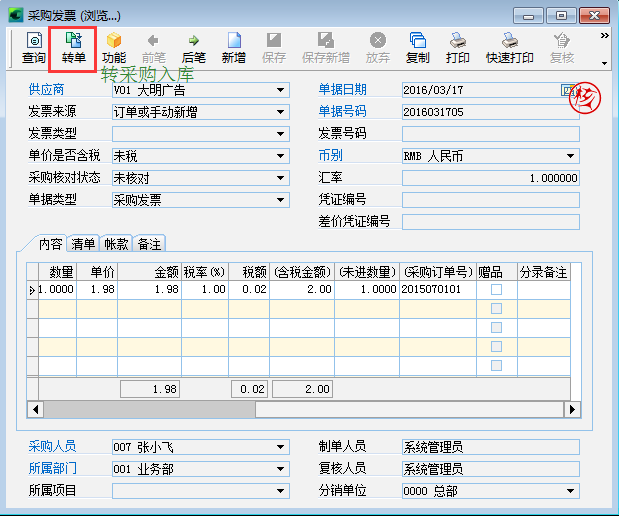619x516 pixels.
Task: Click the first row selector arrow
Action: click(32, 290)
